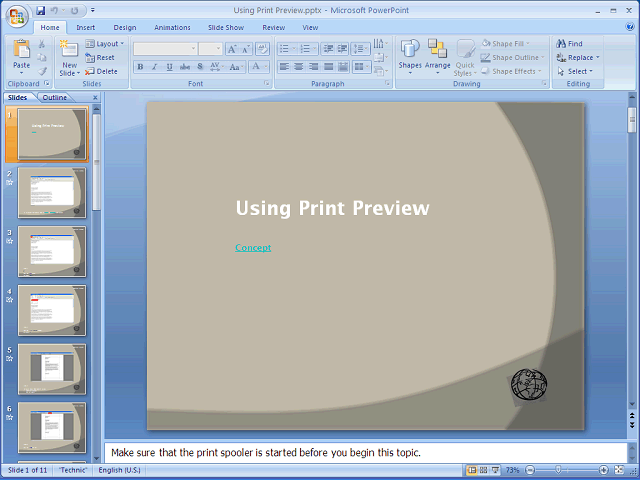Start Slide Show from status bar icon
The image size is (640, 480).
tap(495, 470)
